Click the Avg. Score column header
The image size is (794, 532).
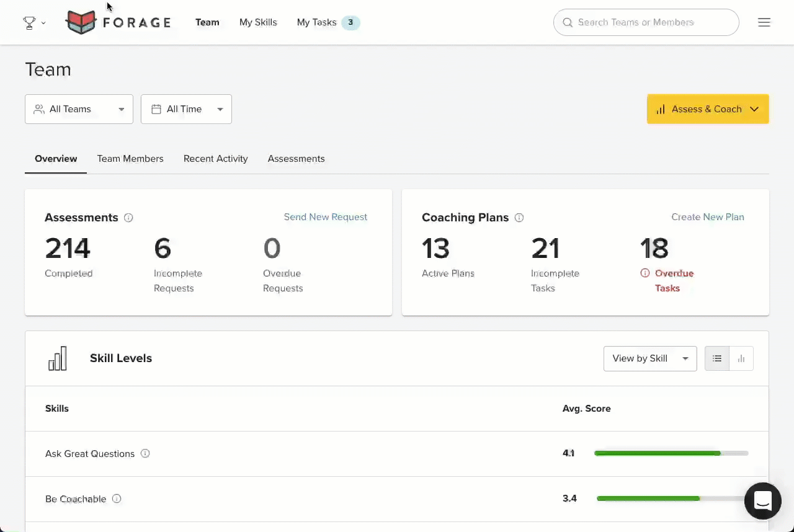pyautogui.click(x=587, y=409)
